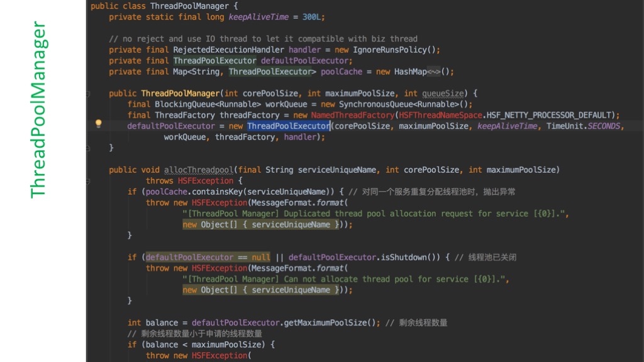
Task: Click the SECONDS constant after TimeUnit
Action: point(604,126)
